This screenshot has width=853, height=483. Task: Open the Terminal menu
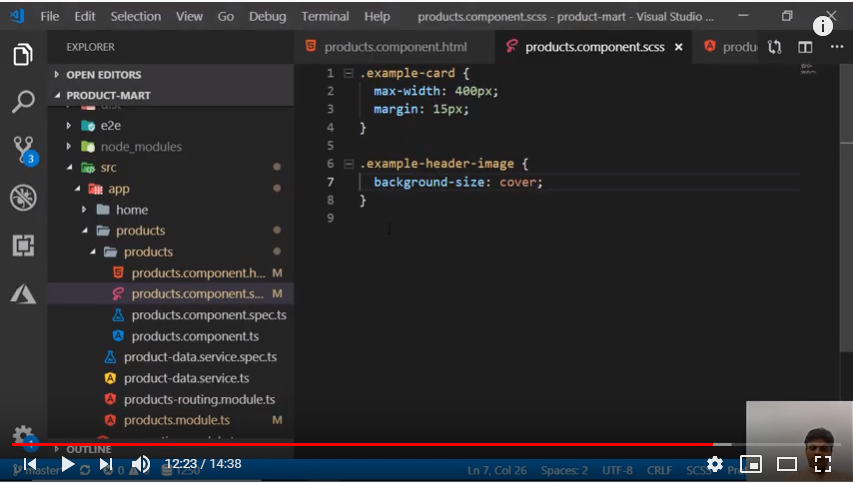coord(326,17)
